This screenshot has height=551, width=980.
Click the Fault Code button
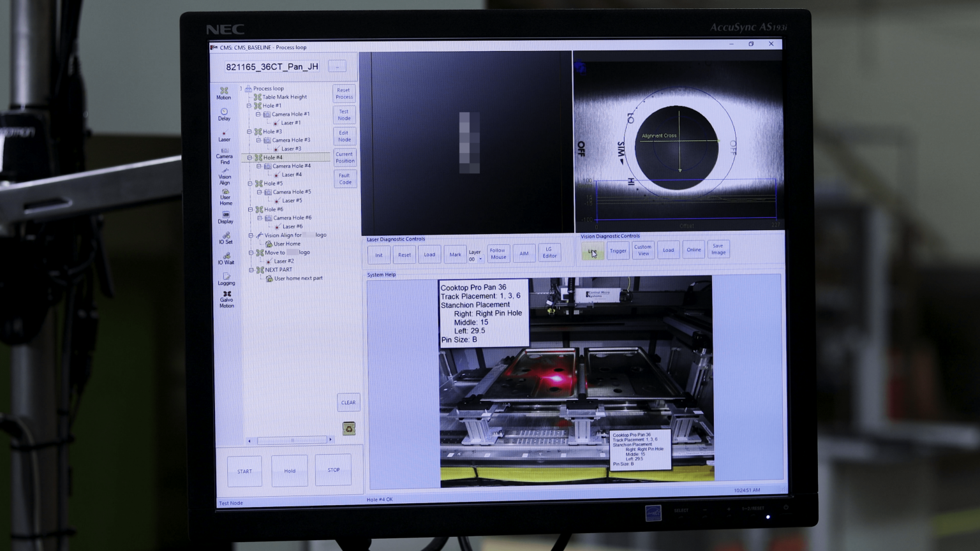click(345, 179)
